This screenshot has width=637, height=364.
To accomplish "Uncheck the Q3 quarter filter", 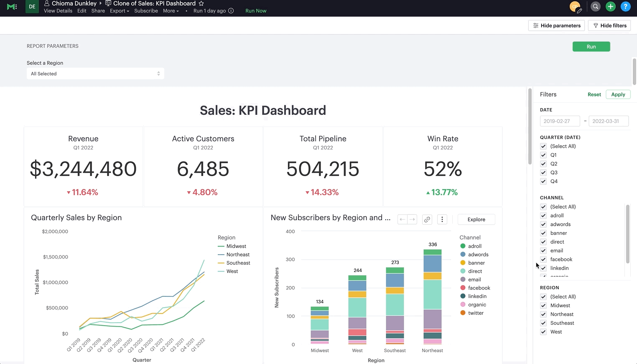I will coord(543,172).
